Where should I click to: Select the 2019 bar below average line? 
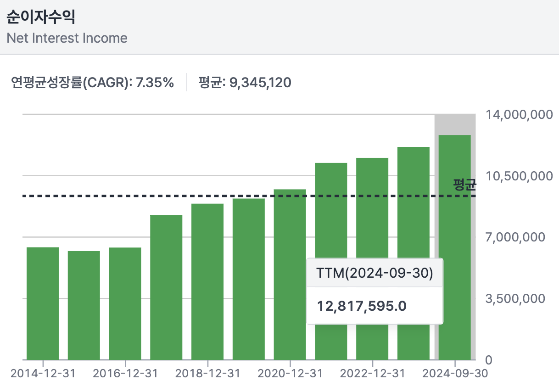tap(249, 279)
